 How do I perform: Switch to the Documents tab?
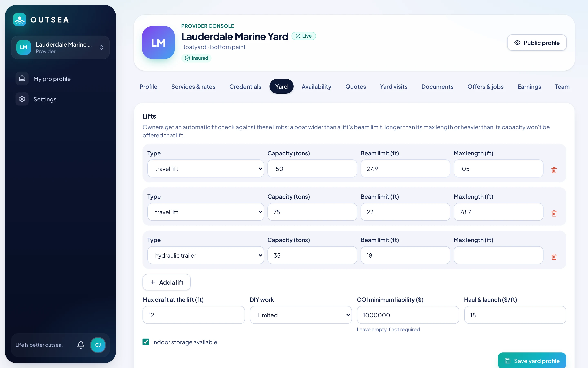(x=437, y=87)
